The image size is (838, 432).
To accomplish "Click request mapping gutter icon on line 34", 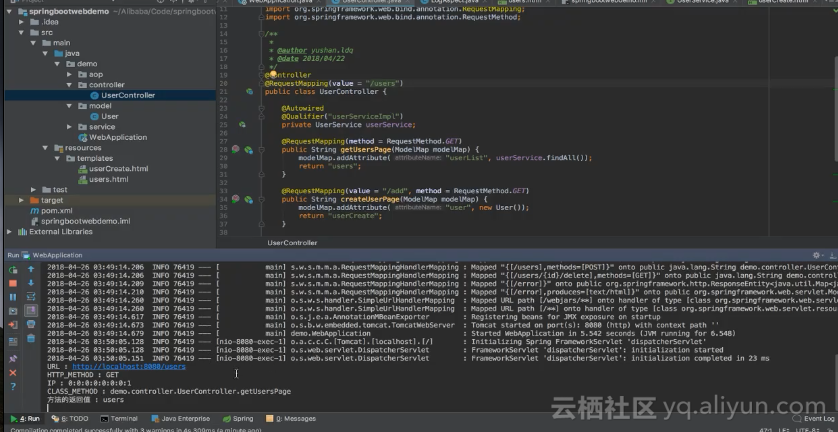I will pyautogui.click(x=236, y=199).
